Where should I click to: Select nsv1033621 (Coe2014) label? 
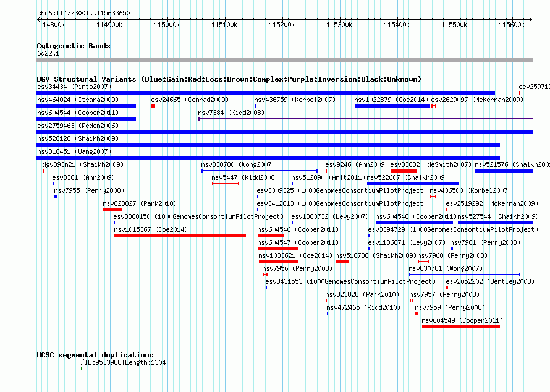295,255
